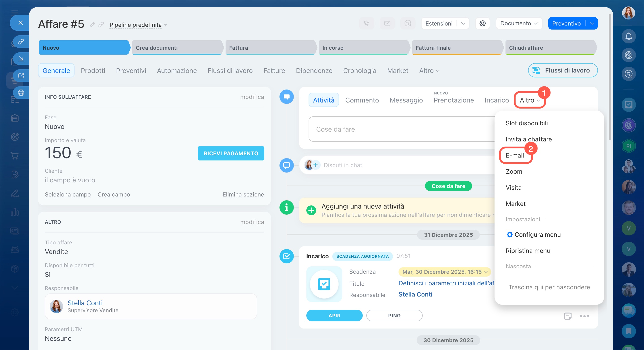Choose Configura menu option
This screenshot has height=350, width=644.
(537, 235)
